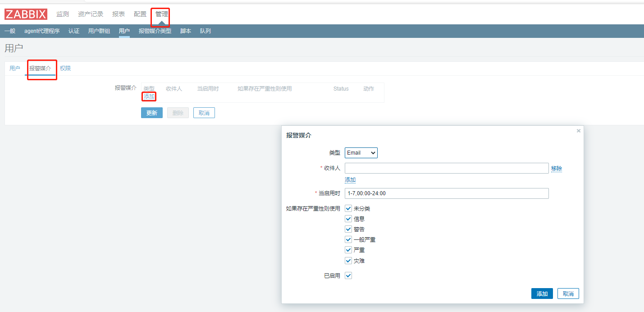Click the 如果存在严重性则使用 column header
644x312 pixels.
click(265, 89)
